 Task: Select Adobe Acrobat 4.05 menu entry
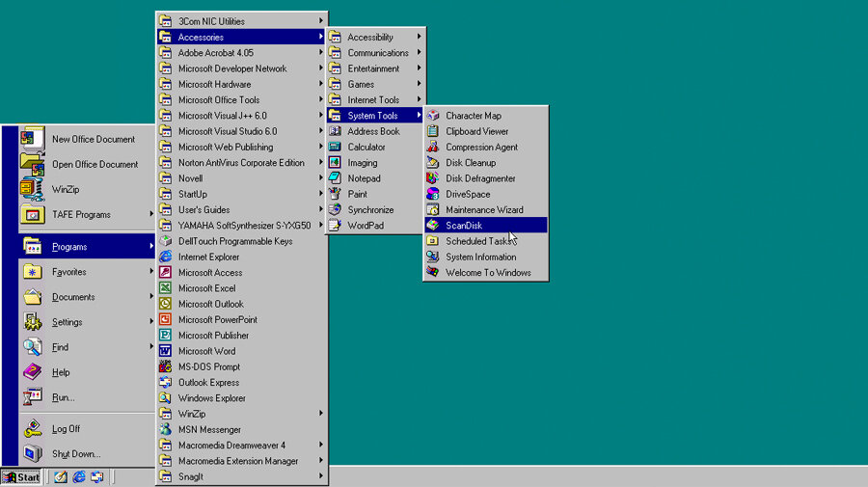click(242, 53)
